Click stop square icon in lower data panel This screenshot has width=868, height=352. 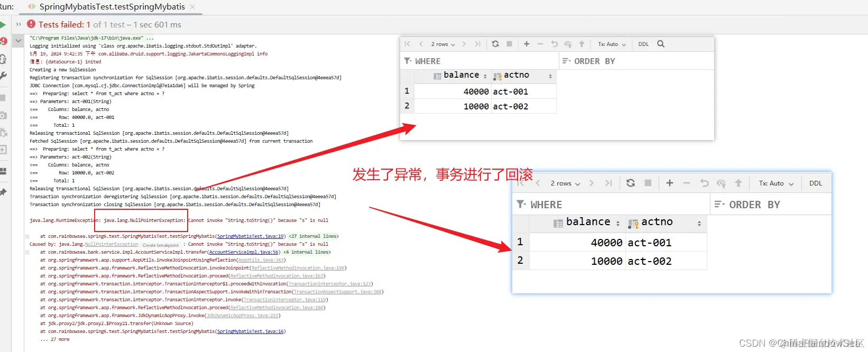coord(648,183)
